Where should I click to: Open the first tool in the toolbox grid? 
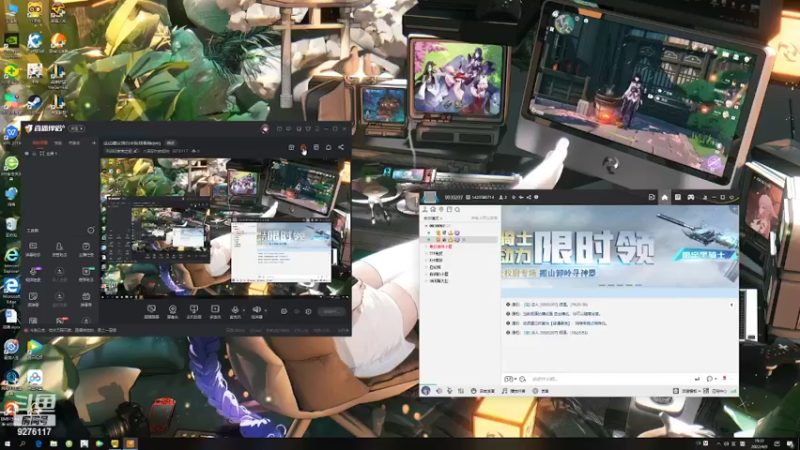(33, 249)
